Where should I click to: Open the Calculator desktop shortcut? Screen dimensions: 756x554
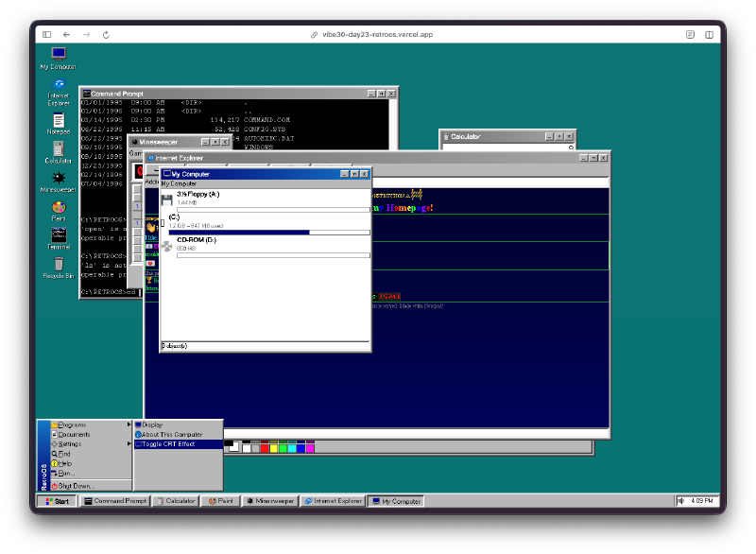59,149
